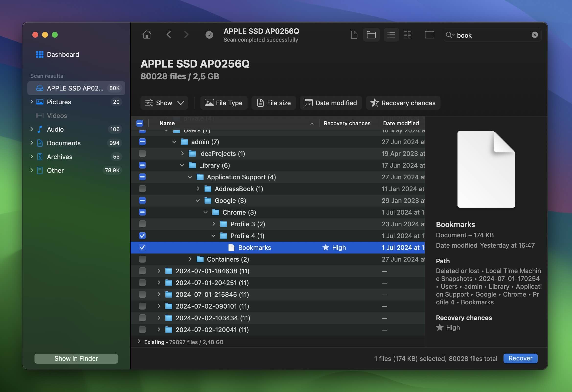The height and width of the screenshot is (392, 572).
Task: Click the Recover button
Action: coord(520,358)
